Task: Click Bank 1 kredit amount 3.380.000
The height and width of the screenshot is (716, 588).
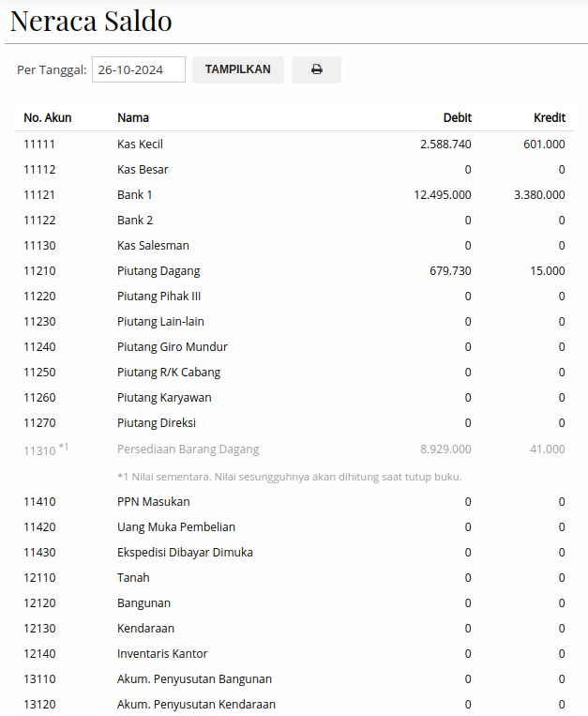Action: click(x=539, y=194)
